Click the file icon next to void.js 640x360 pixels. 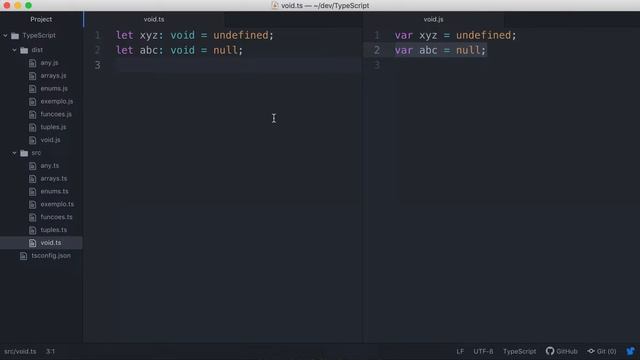click(x=33, y=140)
